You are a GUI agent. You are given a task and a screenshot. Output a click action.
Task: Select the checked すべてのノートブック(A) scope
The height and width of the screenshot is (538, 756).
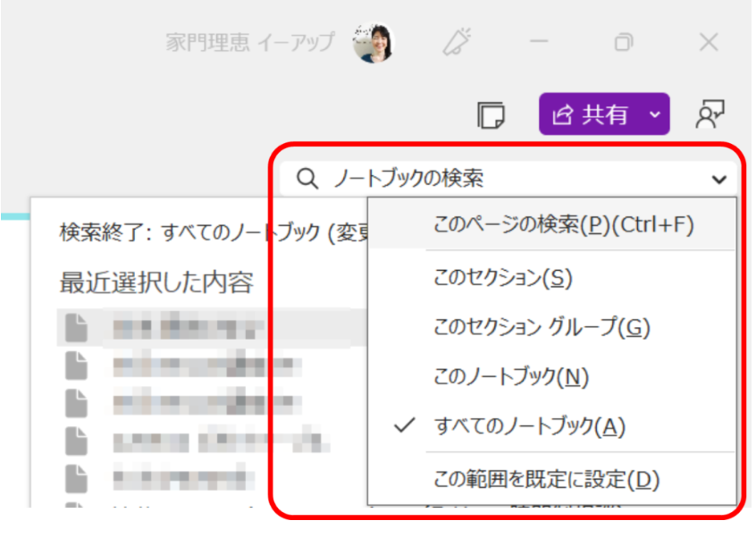528,426
